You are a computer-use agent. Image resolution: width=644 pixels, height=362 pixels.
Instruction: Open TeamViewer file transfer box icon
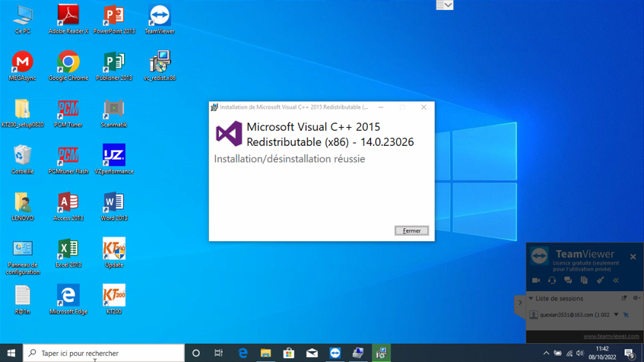tap(584, 280)
